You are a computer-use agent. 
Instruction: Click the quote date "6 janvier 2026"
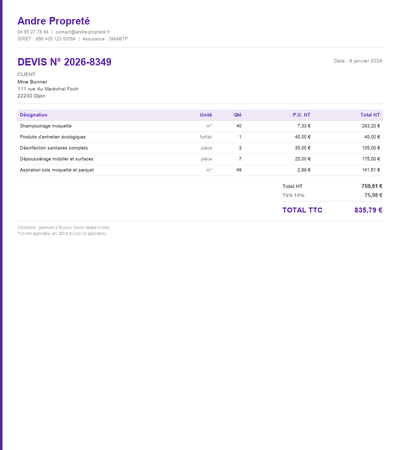tap(366, 61)
